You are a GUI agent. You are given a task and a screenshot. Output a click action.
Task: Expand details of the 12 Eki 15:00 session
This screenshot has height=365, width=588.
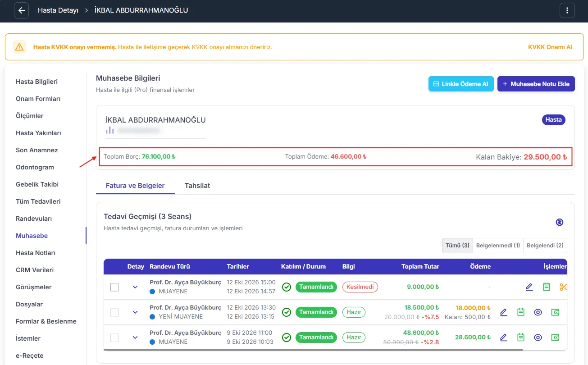[135, 287]
